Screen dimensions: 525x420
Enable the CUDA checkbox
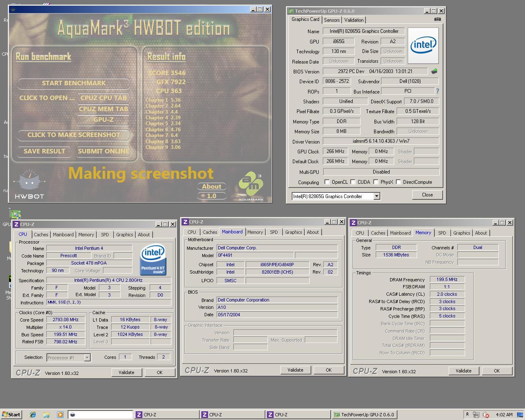pyautogui.click(x=353, y=182)
